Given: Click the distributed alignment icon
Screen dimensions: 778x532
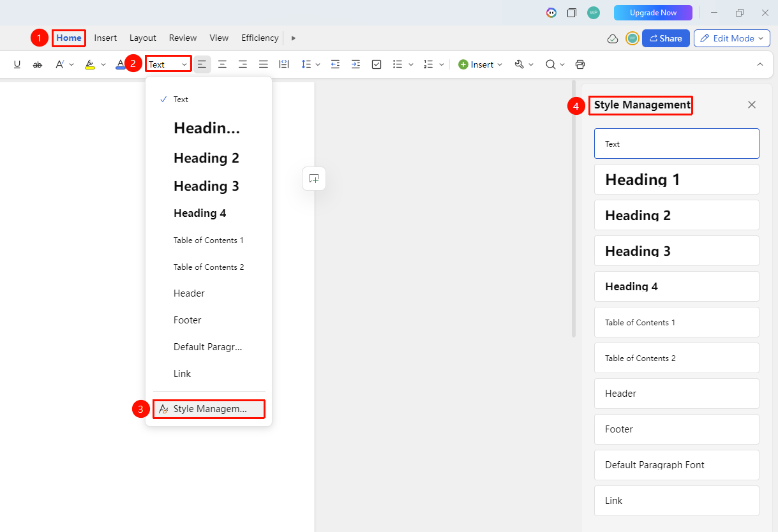Looking at the screenshot, I should tap(284, 64).
